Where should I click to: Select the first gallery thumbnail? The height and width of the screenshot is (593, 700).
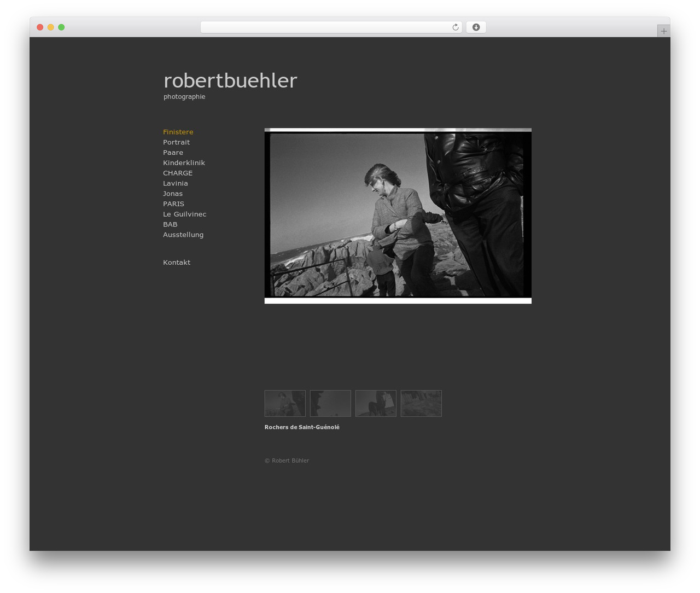[x=285, y=403]
